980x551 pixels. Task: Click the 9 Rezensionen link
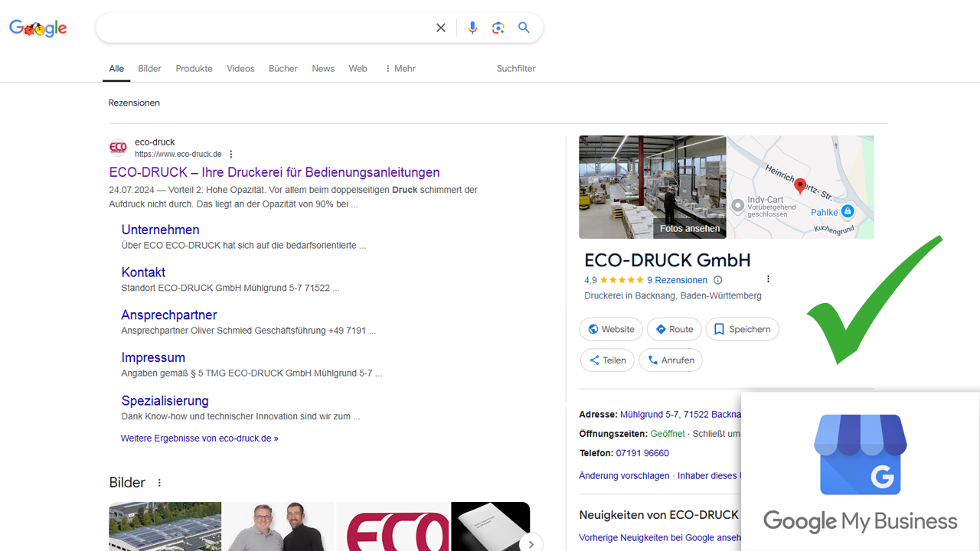tap(677, 280)
